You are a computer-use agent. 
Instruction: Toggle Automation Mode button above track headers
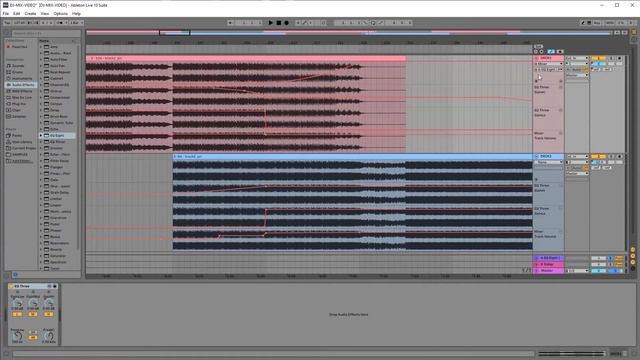pyautogui.click(x=551, y=51)
